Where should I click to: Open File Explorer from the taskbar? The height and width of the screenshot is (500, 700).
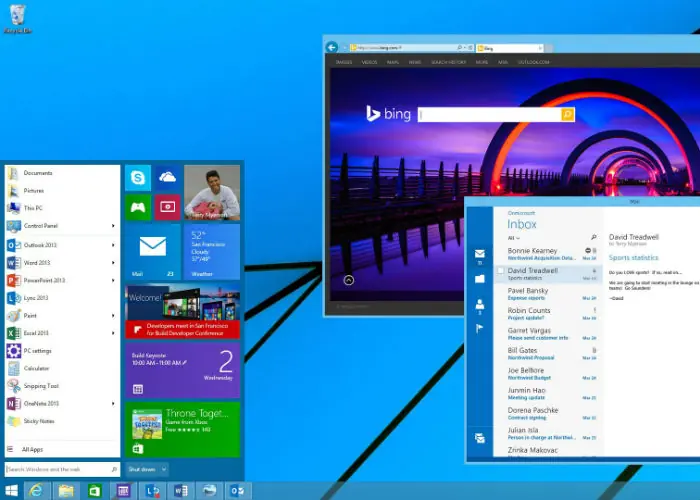pos(66,491)
